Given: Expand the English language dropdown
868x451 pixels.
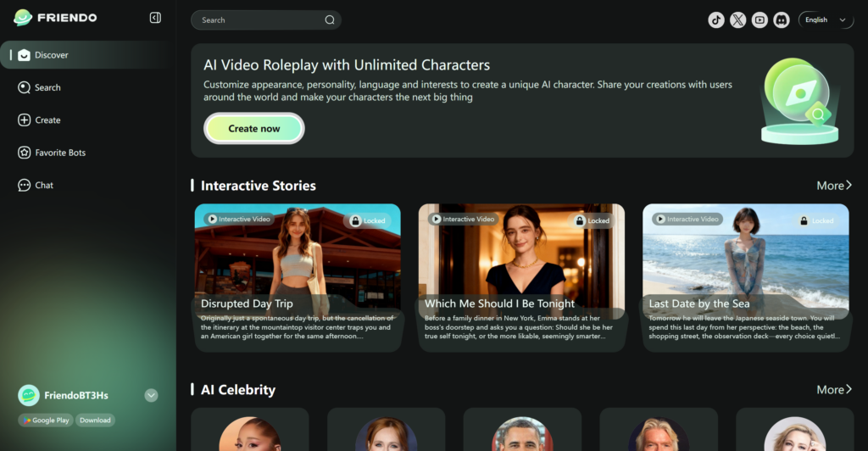Looking at the screenshot, I should pos(826,19).
